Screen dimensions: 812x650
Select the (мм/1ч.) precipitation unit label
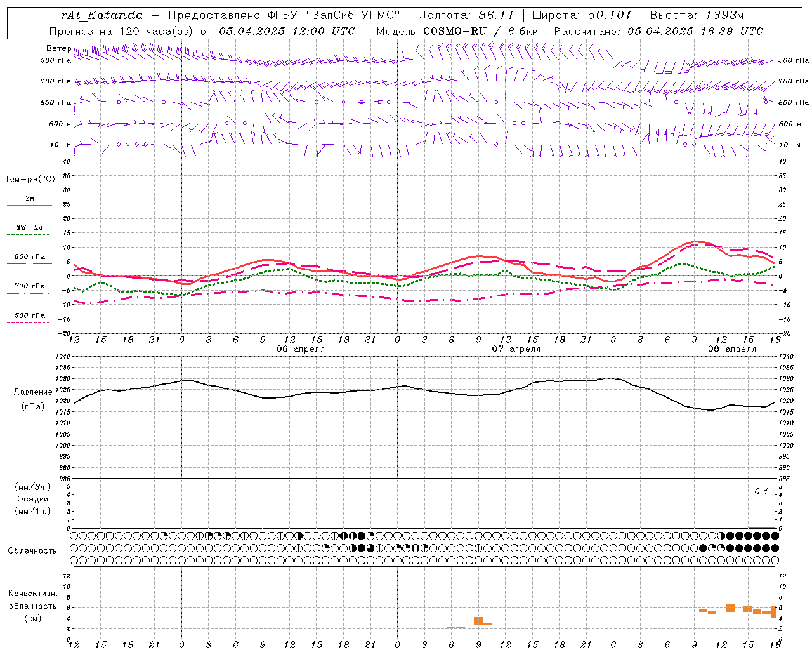click(33, 512)
